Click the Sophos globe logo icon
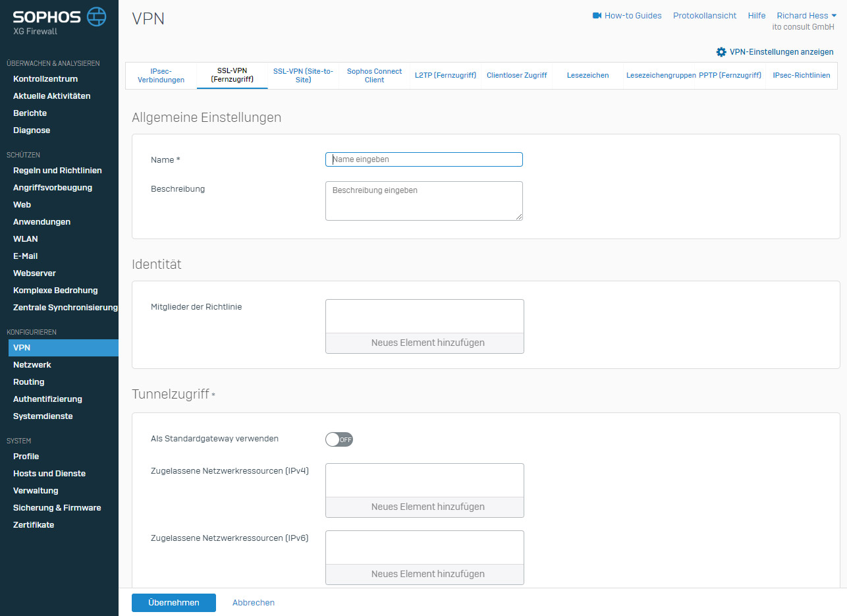Screen dimensions: 847x616 97,16
